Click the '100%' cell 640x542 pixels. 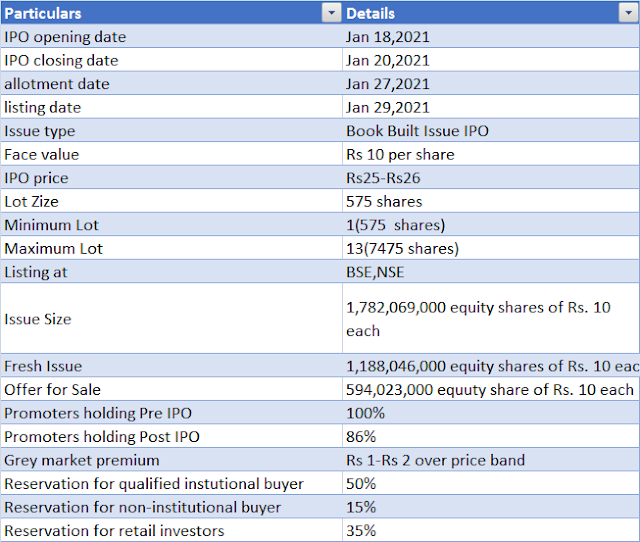pyautogui.click(x=491, y=413)
